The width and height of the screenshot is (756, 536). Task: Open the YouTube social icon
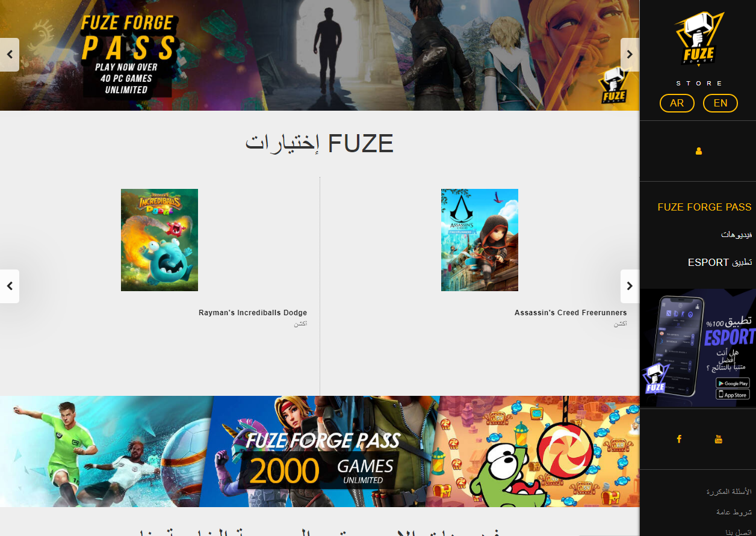point(718,439)
